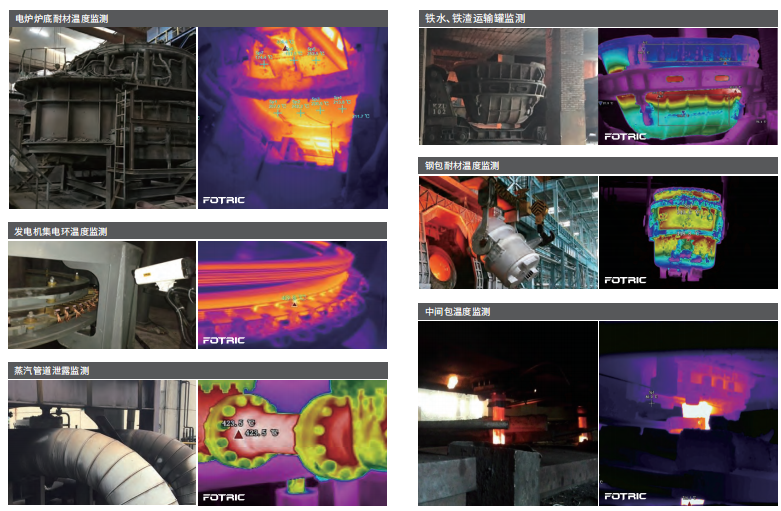Open the generator slip ring camera photo
This screenshot has width=781, height=511.
click(x=102, y=295)
